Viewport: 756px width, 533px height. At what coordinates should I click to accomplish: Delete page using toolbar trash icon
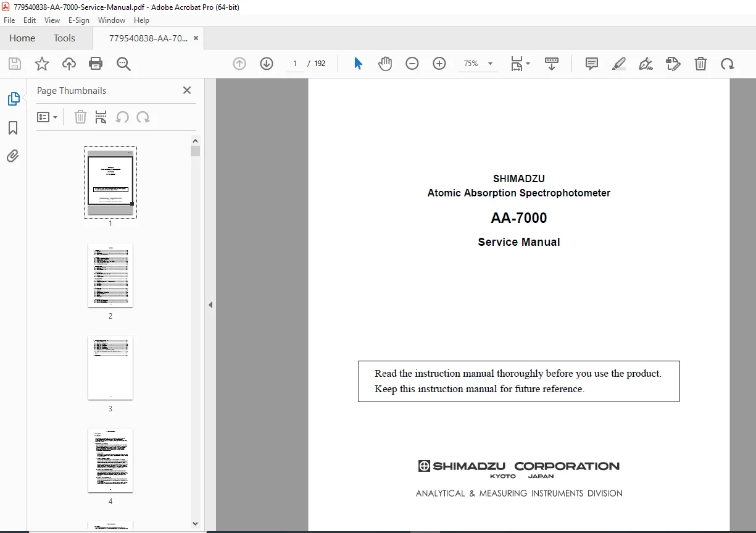pyautogui.click(x=700, y=64)
